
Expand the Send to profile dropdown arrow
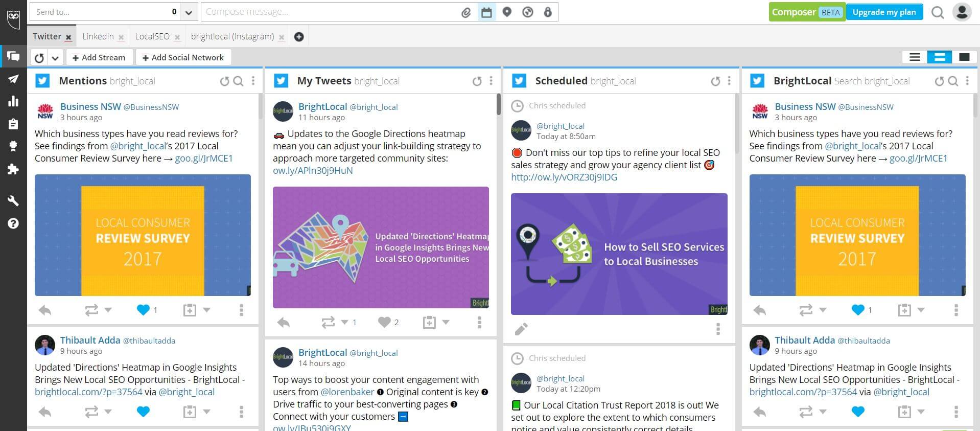189,12
